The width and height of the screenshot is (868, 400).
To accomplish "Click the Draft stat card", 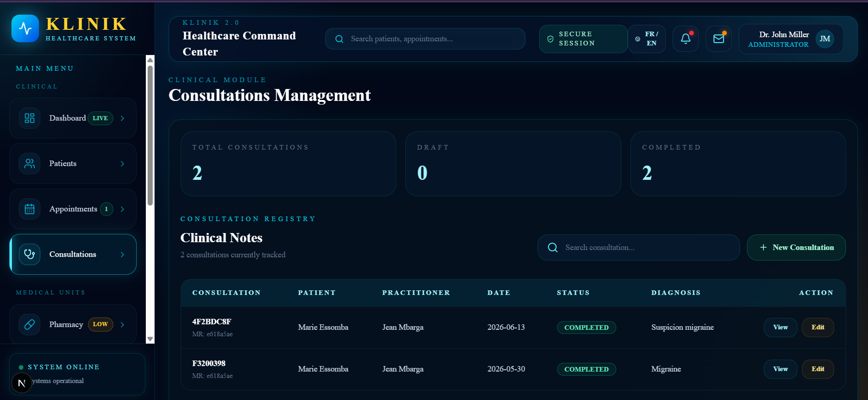I will click(x=513, y=164).
